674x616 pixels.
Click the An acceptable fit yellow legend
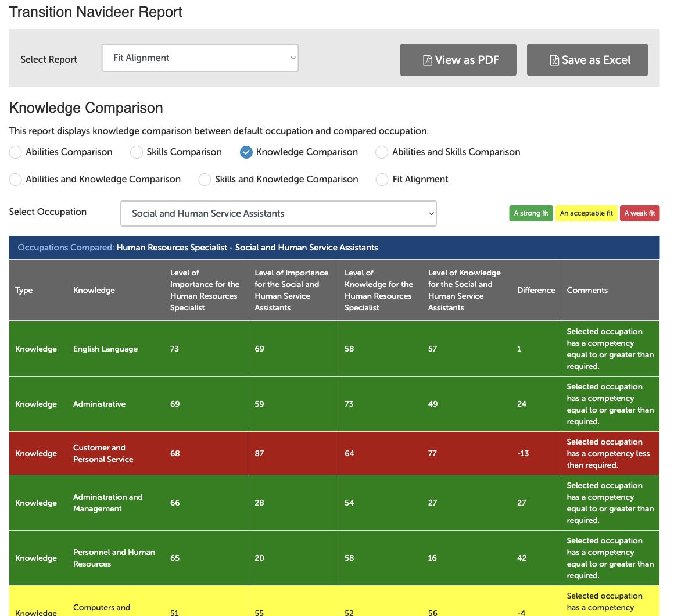(x=586, y=213)
